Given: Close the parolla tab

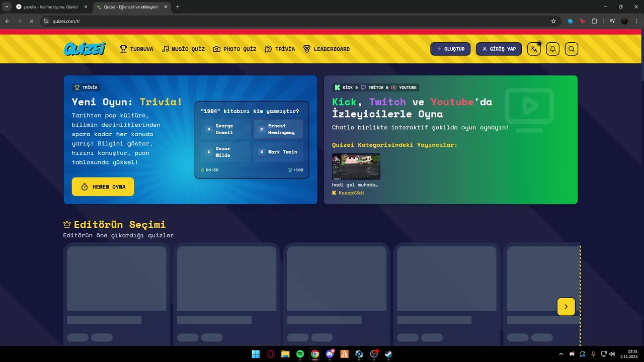Looking at the screenshot, I should click(86, 7).
